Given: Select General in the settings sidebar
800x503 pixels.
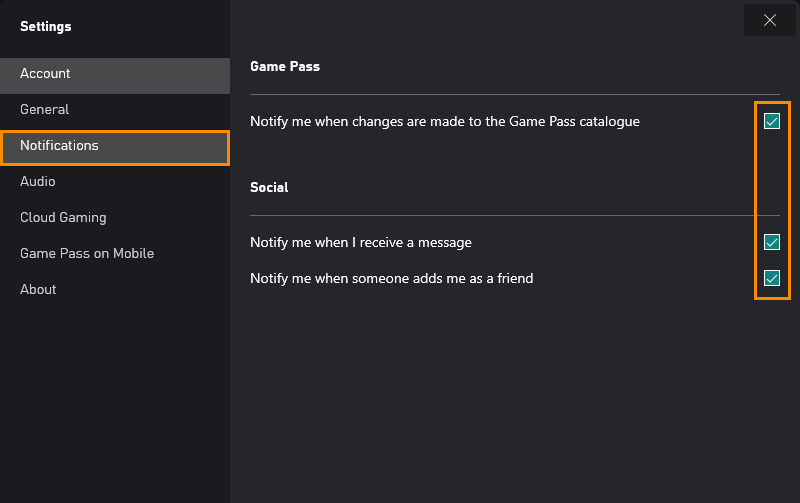Looking at the screenshot, I should (x=115, y=109).
